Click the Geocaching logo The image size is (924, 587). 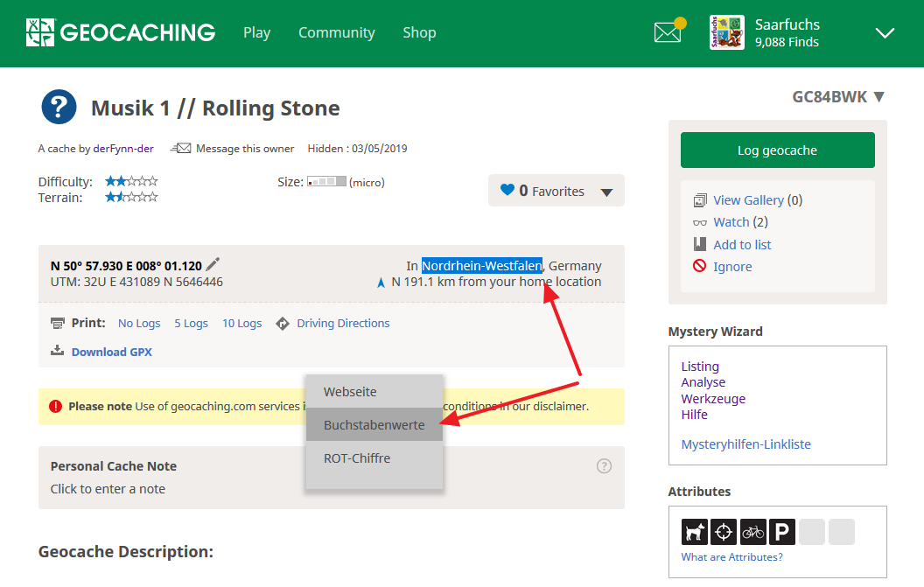(x=121, y=32)
